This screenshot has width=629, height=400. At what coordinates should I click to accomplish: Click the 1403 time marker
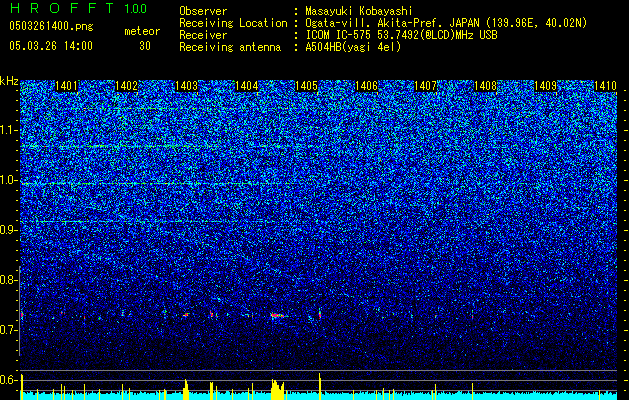tap(187, 86)
